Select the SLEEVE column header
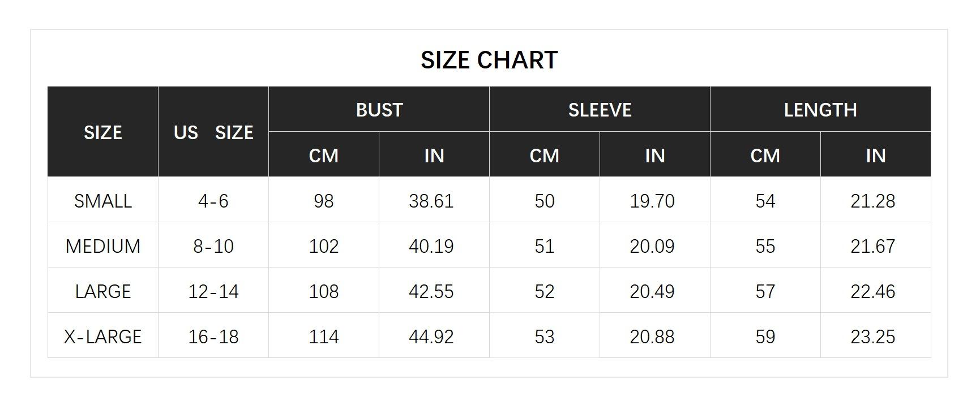Image resolution: width=980 pixels, height=410 pixels. coord(600,110)
